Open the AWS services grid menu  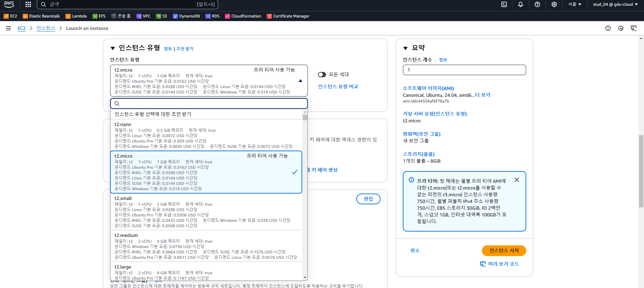coord(28,4)
